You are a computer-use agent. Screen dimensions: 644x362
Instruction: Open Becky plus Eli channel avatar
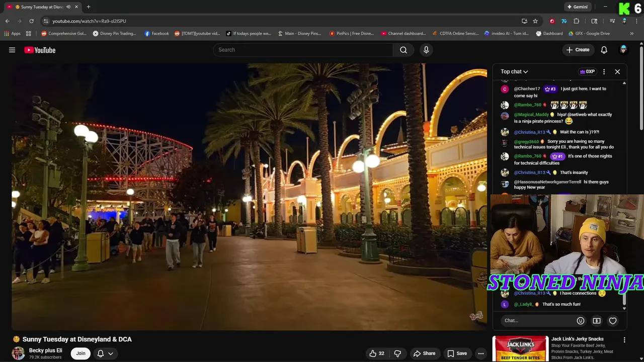pyautogui.click(x=18, y=353)
